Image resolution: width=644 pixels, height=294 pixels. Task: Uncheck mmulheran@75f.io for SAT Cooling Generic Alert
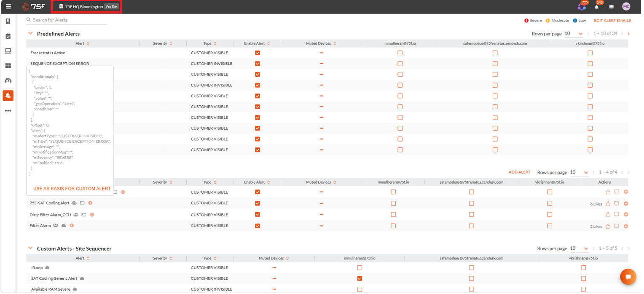click(360, 278)
